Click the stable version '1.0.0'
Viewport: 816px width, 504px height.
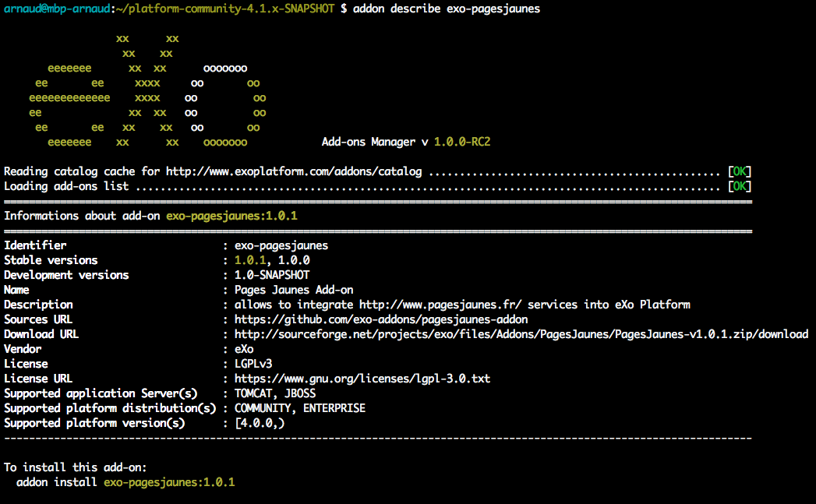(x=294, y=260)
